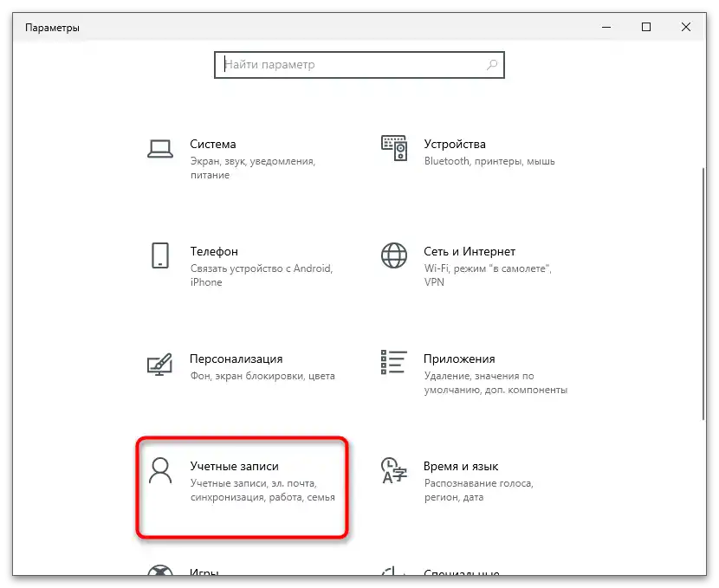Click the magnifier icon in search box

pos(491,65)
